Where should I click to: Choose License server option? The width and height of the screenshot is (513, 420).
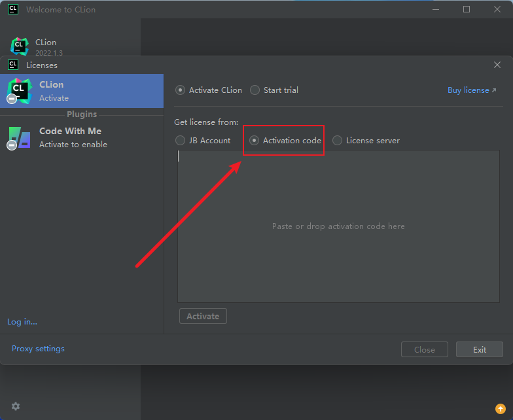366,140
